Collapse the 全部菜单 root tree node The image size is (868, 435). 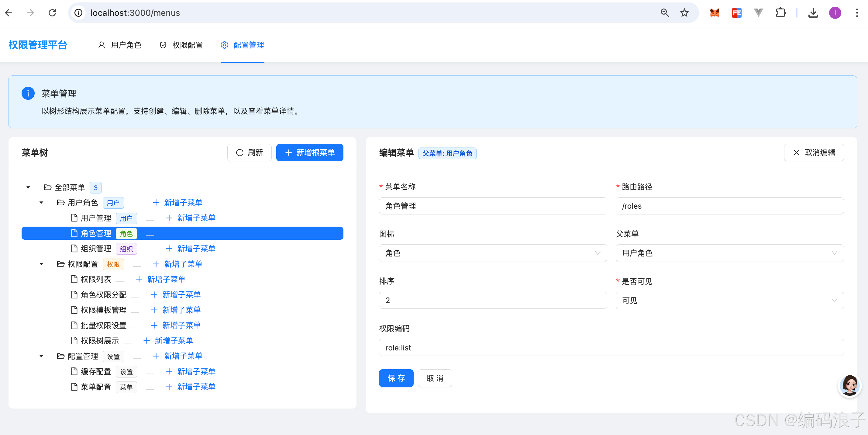click(x=28, y=187)
